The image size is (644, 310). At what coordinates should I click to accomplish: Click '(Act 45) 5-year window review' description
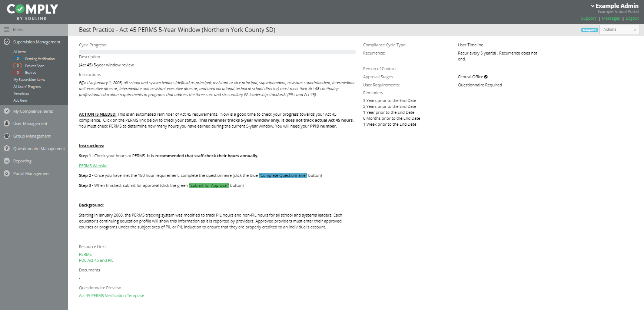[x=106, y=65]
